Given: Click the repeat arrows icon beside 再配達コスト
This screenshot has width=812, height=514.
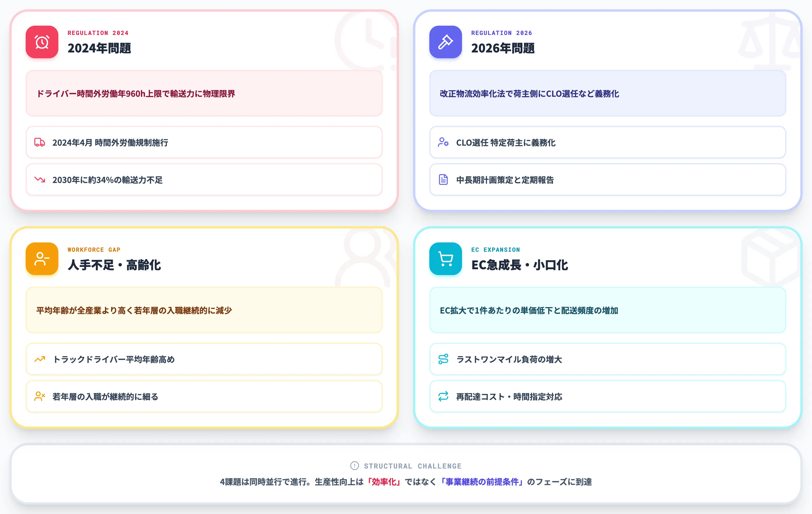Looking at the screenshot, I should pyautogui.click(x=443, y=397).
